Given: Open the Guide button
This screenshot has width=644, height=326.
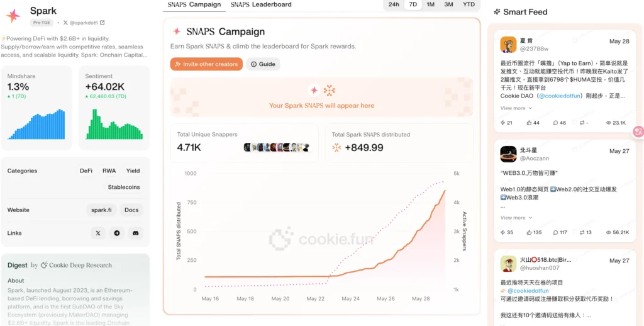Looking at the screenshot, I should click(263, 64).
